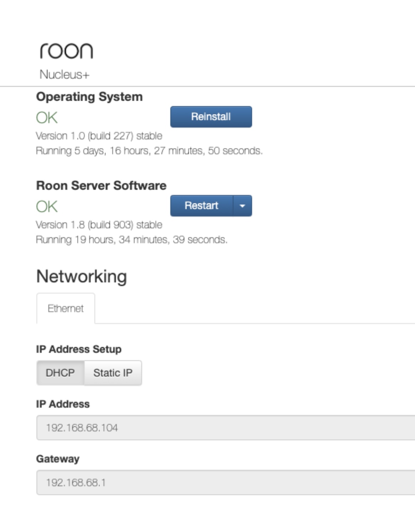
Task: Reinstall the Operating System
Action: (x=211, y=116)
